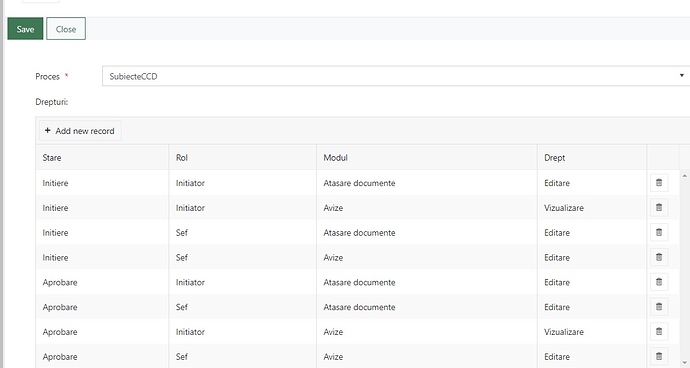The height and width of the screenshot is (368, 690).
Task: Click Initiator in Aprobare Atasare documente row
Action: coord(190,283)
